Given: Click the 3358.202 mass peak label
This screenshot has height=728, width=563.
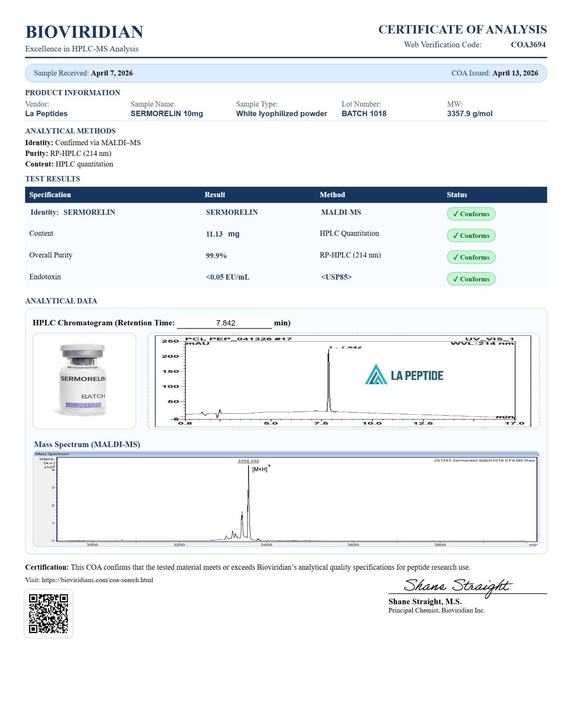Looking at the screenshot, I should coord(248,461).
